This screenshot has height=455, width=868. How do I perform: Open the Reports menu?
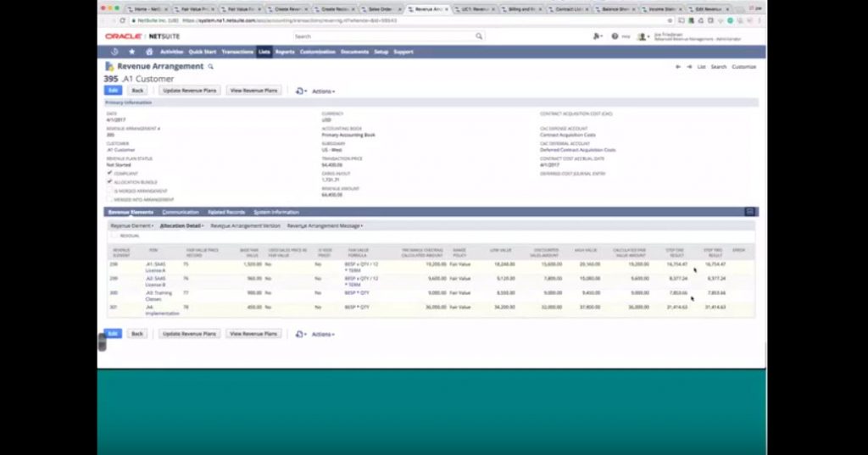(x=285, y=52)
